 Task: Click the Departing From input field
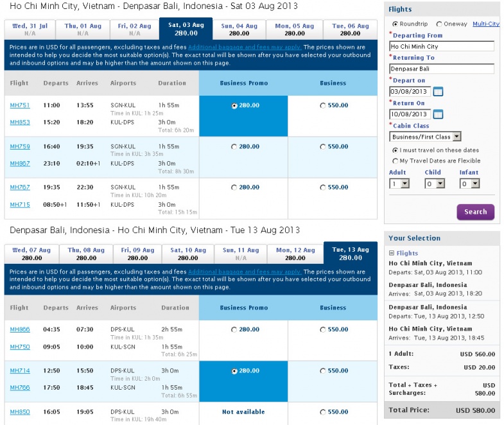click(441, 47)
